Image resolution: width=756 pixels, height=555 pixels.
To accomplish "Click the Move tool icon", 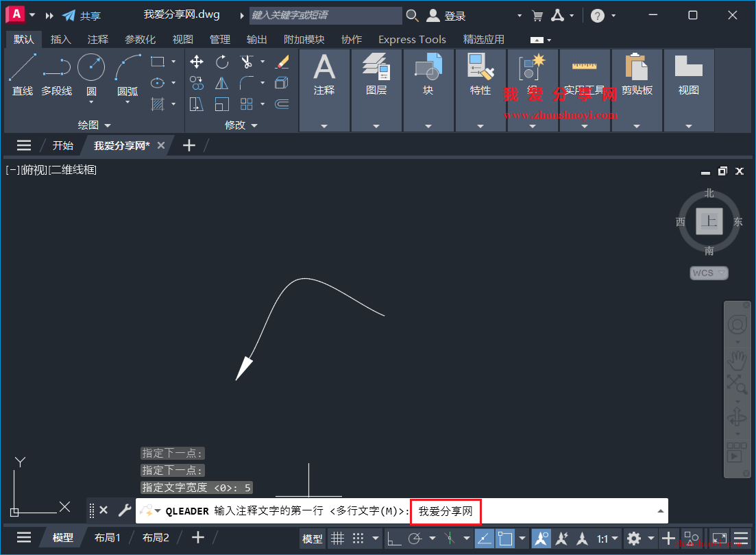I will click(196, 62).
